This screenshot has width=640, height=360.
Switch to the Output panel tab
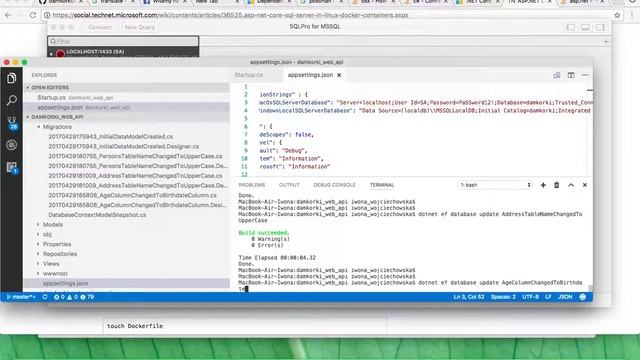click(289, 185)
